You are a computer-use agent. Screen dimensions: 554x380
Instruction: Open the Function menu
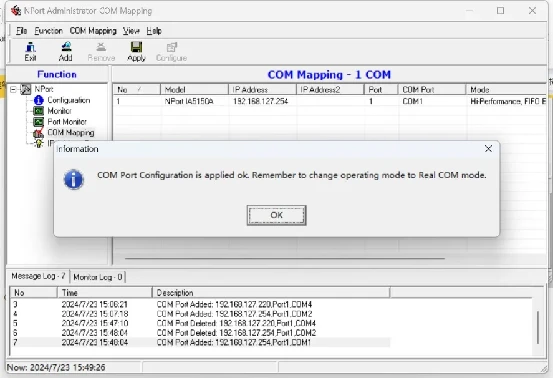(x=48, y=31)
